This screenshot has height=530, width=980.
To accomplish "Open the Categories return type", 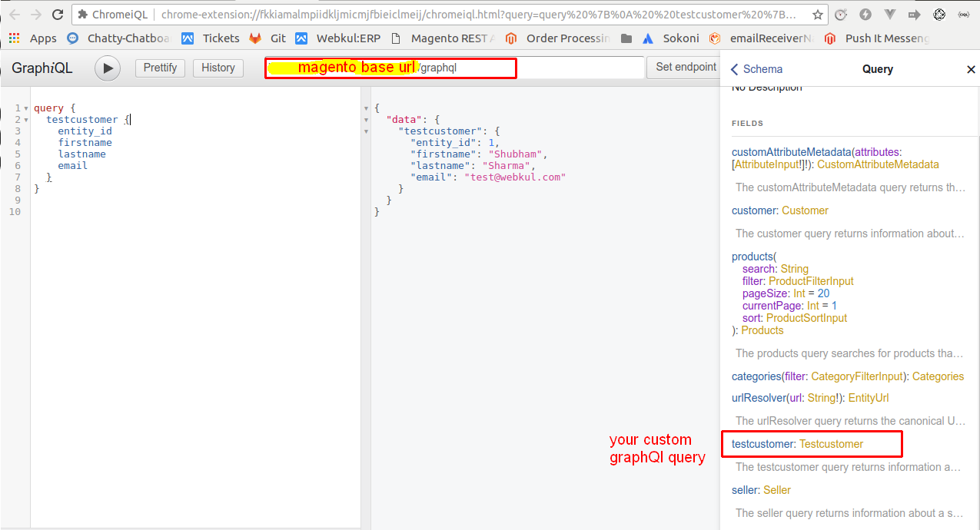I will pyautogui.click(x=938, y=376).
